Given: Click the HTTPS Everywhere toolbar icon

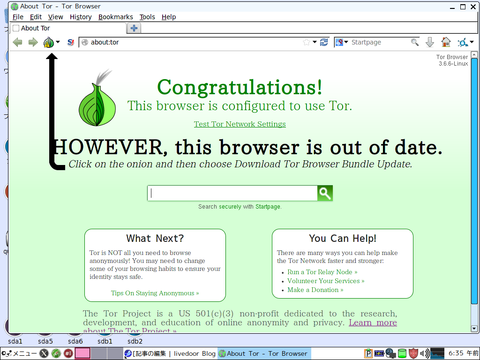Looking at the screenshot, I should click(x=463, y=42).
